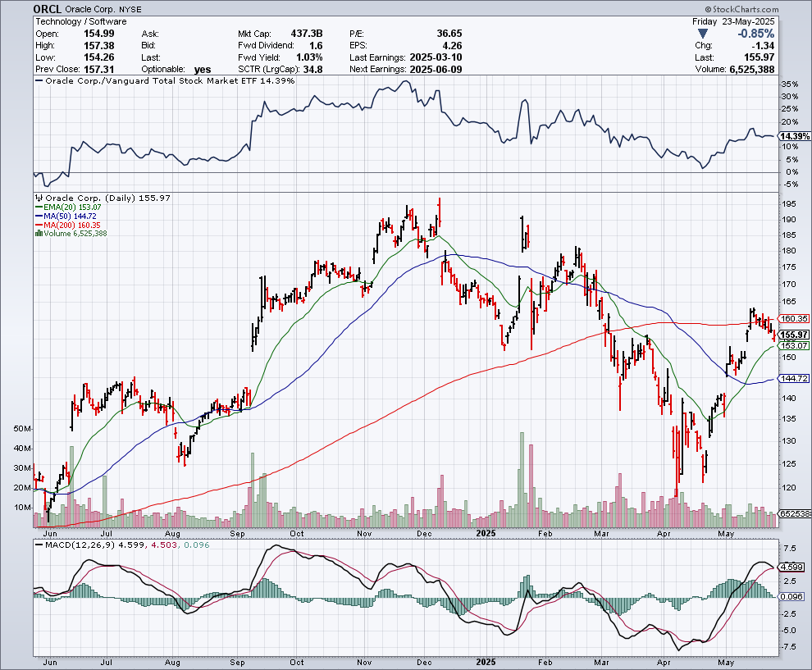Click the Oracle Corp./Vanguard Total Stock Market ETF label
Viewport: 812px width, 670px height.
click(x=170, y=80)
